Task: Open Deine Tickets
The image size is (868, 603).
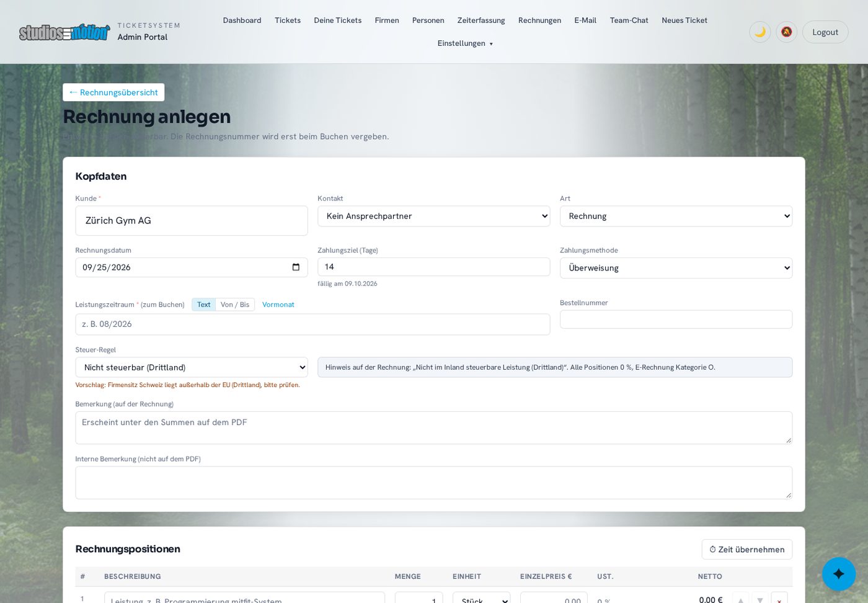Action: (x=338, y=20)
